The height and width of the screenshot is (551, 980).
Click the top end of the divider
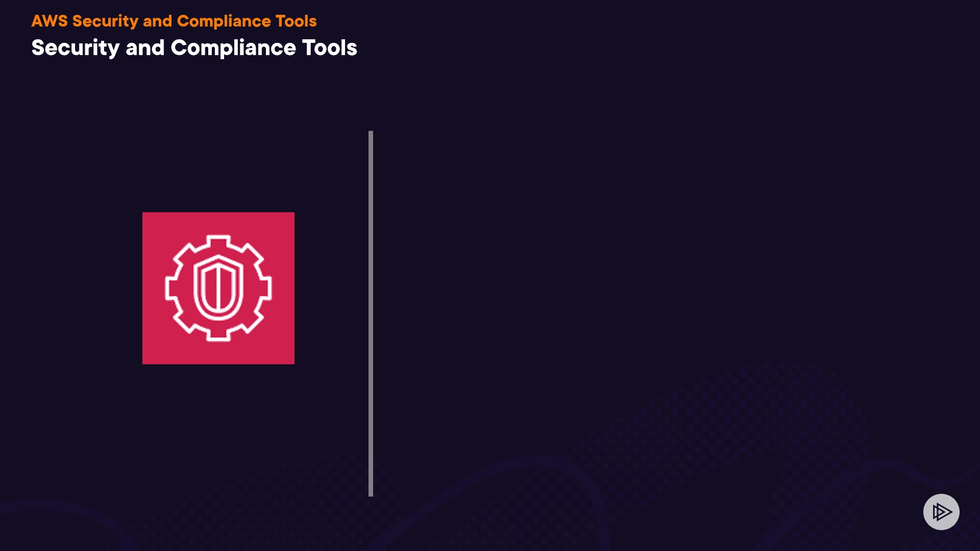(371, 134)
